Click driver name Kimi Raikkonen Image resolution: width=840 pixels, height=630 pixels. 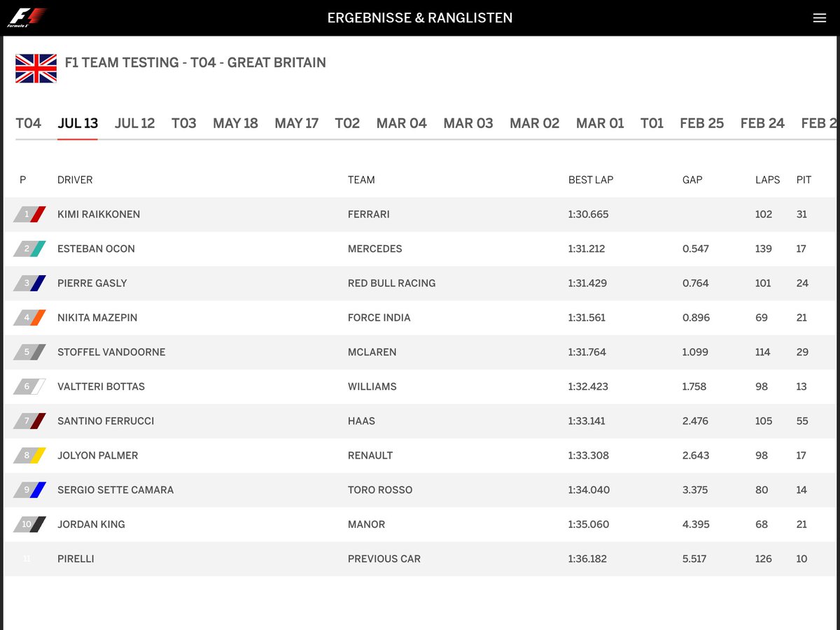pos(99,214)
